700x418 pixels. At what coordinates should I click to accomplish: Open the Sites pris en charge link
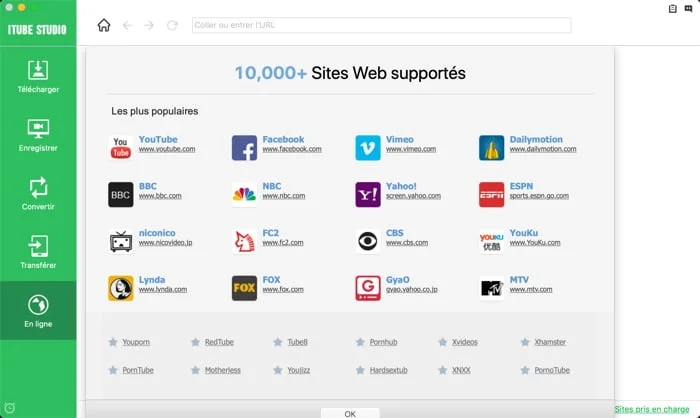click(652, 409)
